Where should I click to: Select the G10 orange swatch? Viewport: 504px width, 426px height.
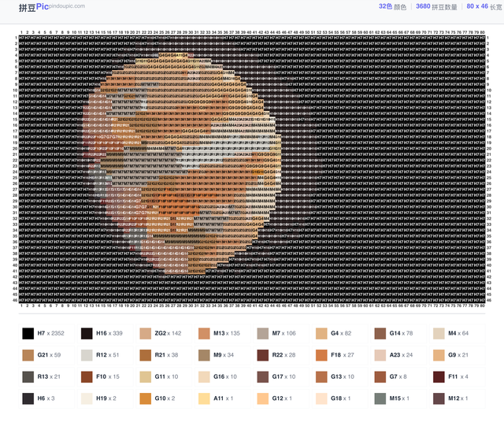145,398
